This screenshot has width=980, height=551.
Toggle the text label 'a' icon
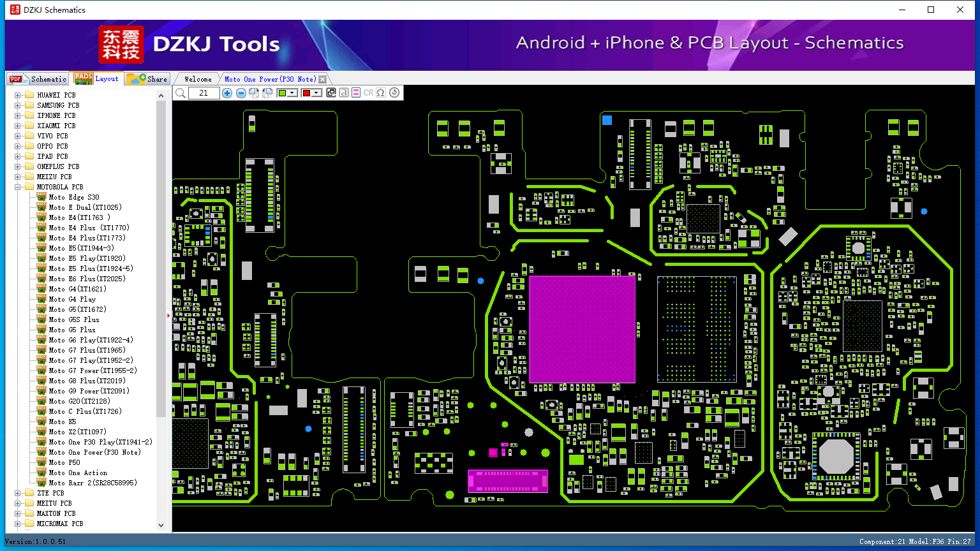point(344,93)
